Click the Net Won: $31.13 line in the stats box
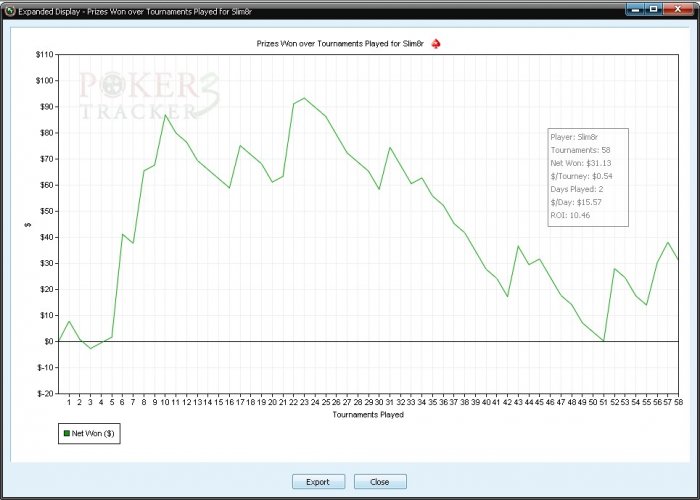700x500 pixels. point(581,163)
